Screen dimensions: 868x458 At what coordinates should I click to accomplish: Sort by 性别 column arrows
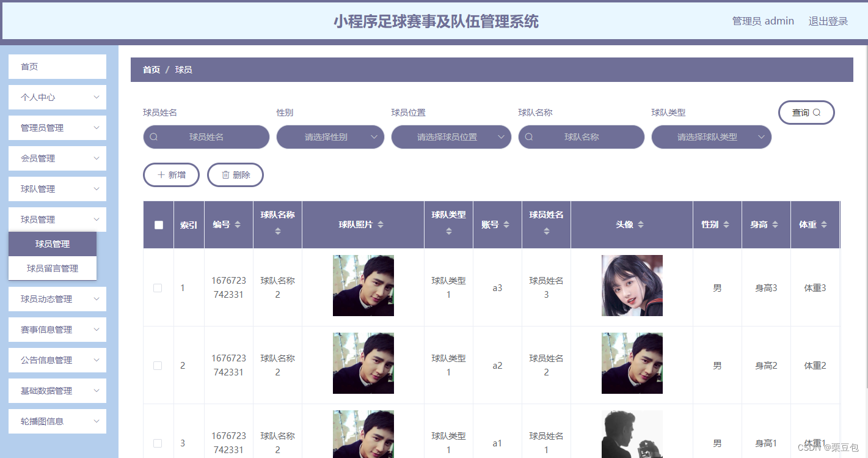pos(726,225)
